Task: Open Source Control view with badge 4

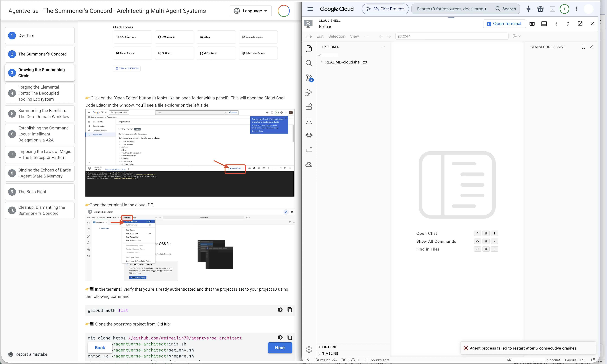Action: point(309,78)
